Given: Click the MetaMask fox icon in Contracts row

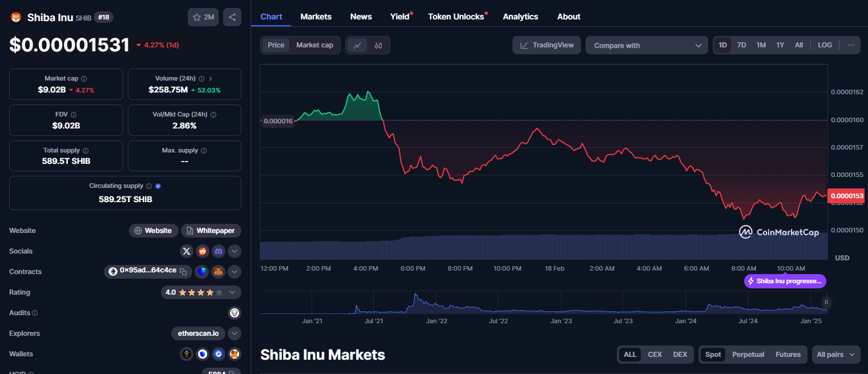Looking at the screenshot, I should pos(219,272).
